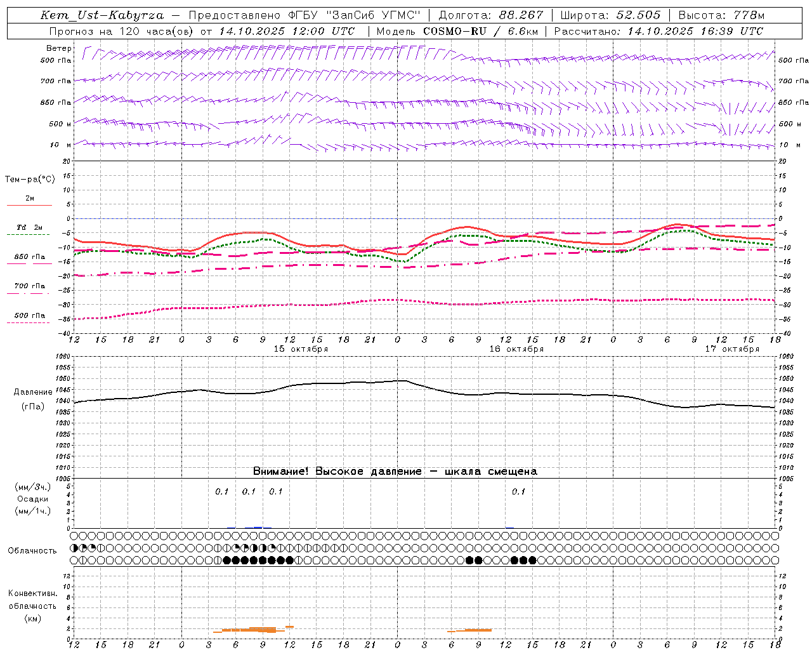This screenshot has width=812, height=650.
Task: Click the orange convective cloud bar on 16 октября
Action: click(470, 630)
